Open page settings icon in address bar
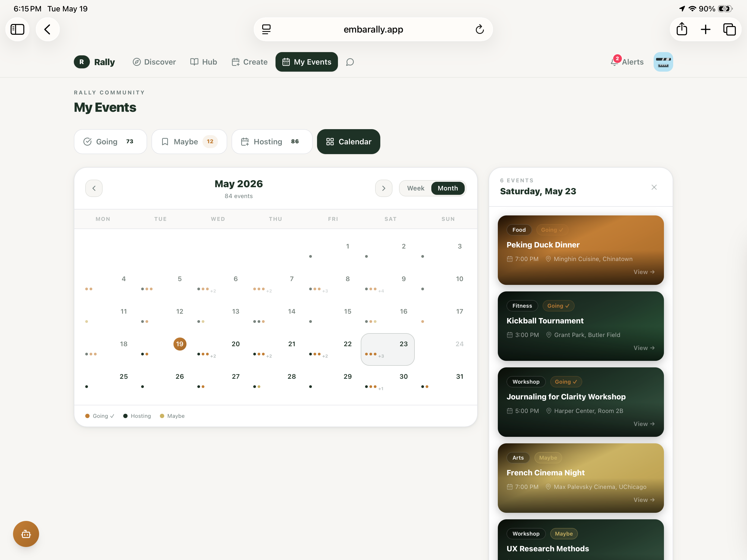The image size is (747, 560). 266,29
